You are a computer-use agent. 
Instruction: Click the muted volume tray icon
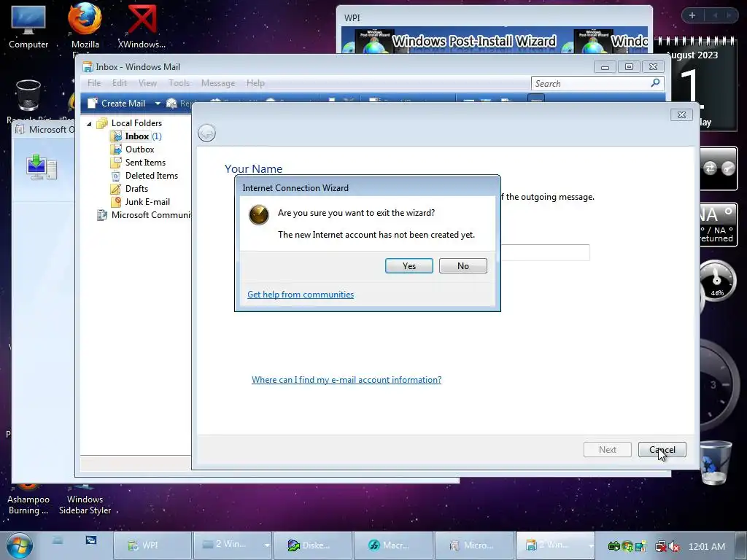coord(675,547)
